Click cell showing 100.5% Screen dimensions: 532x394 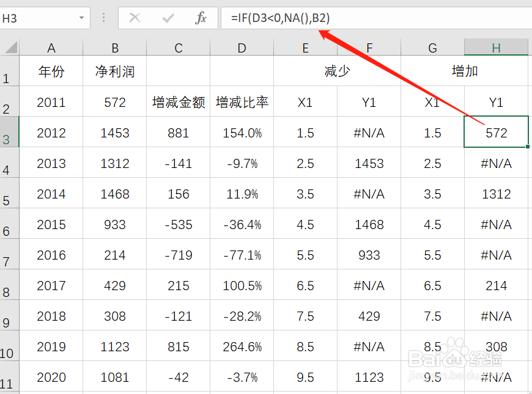[x=242, y=285]
